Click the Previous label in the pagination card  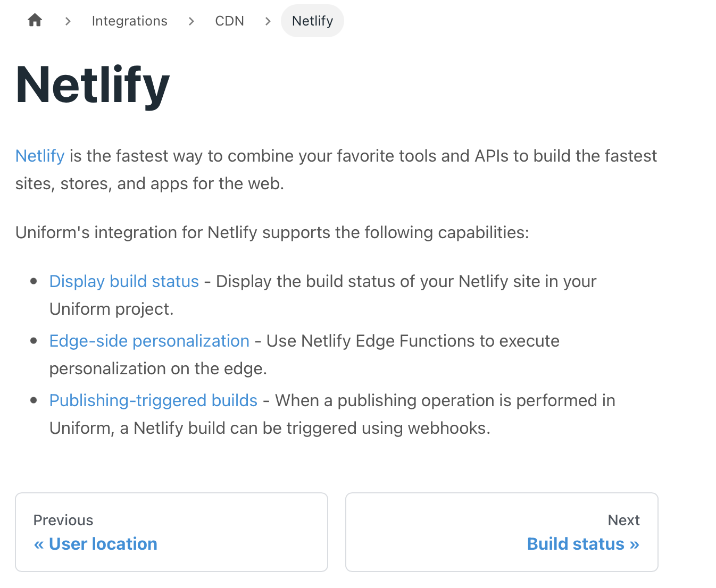63,520
